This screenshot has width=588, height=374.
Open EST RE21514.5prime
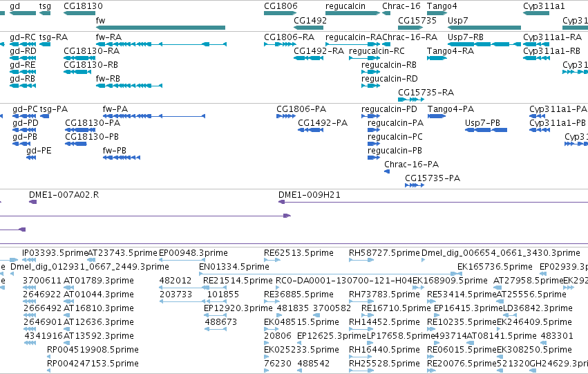(x=238, y=281)
